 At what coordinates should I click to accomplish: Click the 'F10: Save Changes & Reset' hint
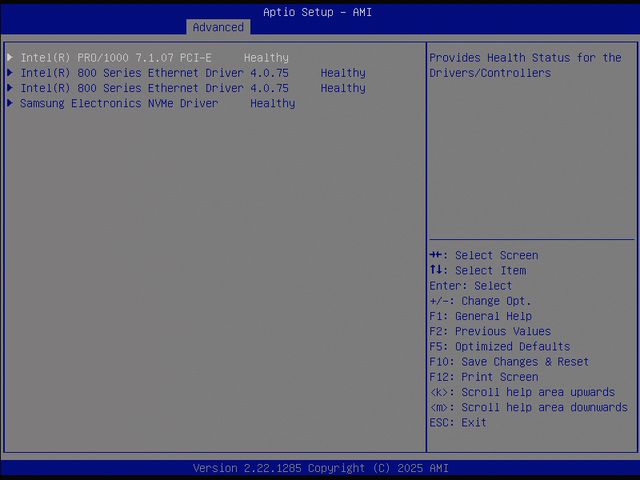[509, 362]
